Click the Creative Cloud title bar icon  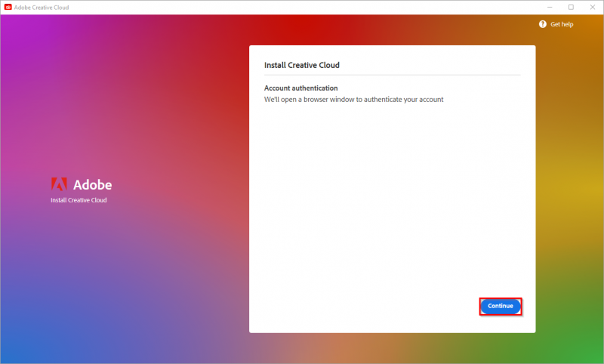[x=8, y=8]
